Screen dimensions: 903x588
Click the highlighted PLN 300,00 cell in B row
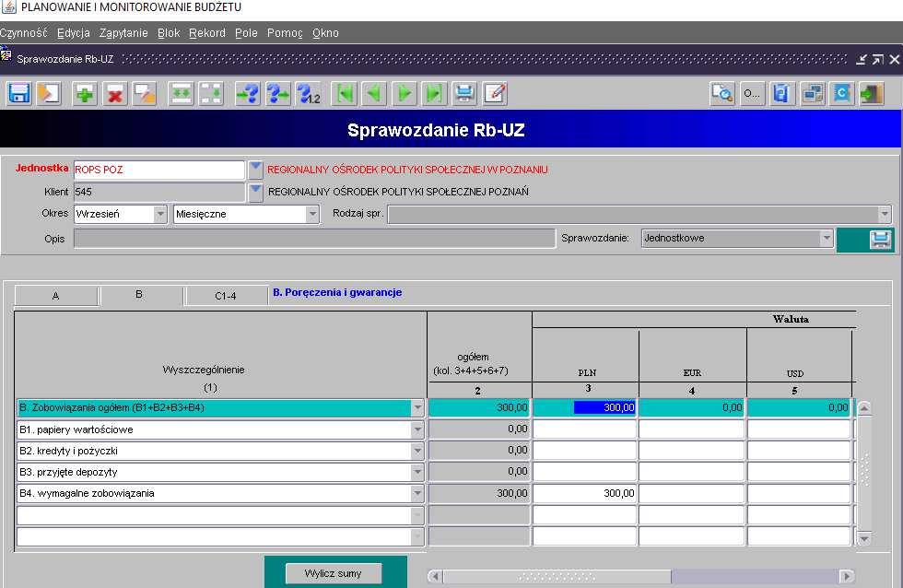(x=584, y=407)
